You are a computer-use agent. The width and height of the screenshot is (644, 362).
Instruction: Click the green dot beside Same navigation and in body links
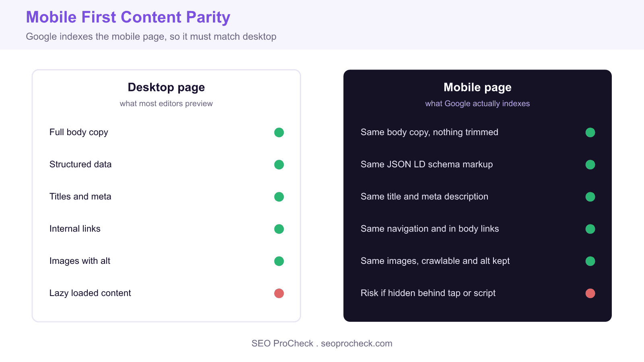click(590, 229)
